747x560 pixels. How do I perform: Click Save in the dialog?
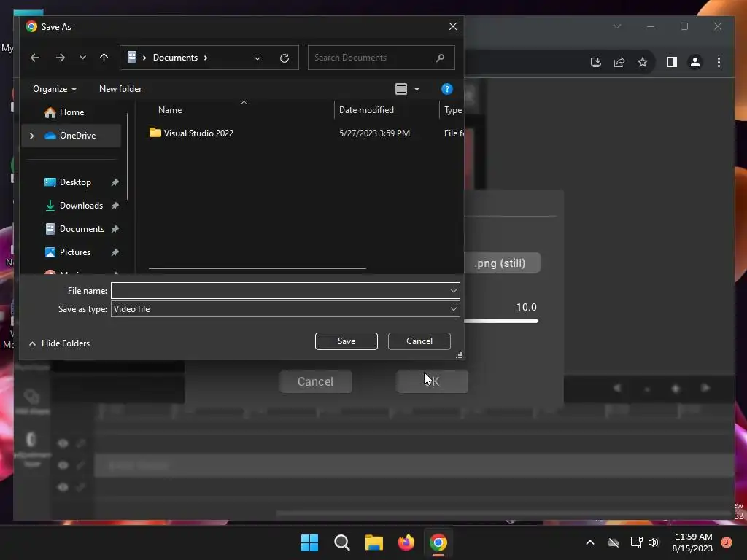point(347,341)
